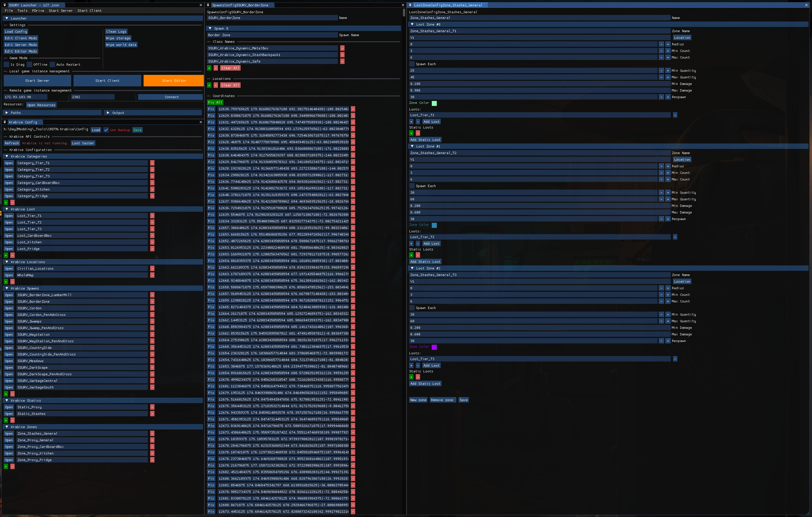
Task: Remove Category_Fridge with its red minus button
Action: 152,196
